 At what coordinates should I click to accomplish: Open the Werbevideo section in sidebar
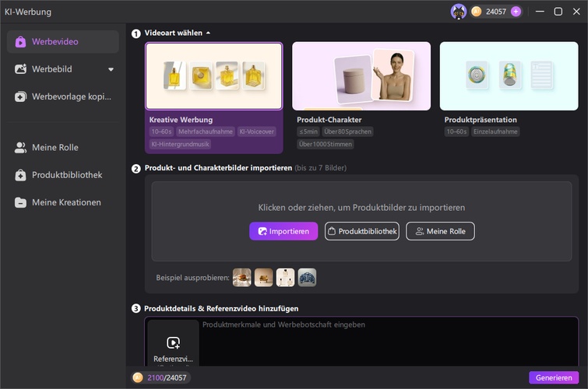click(63, 41)
